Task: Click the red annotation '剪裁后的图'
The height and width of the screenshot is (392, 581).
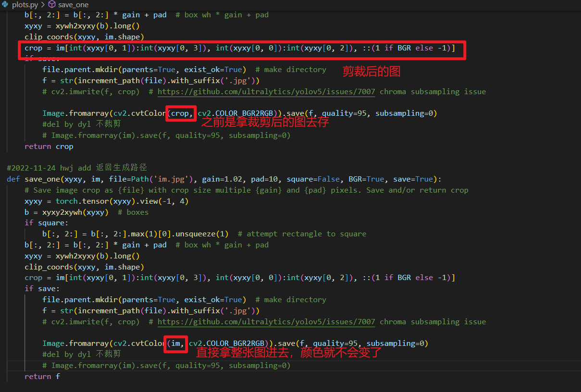Action: [x=371, y=72]
